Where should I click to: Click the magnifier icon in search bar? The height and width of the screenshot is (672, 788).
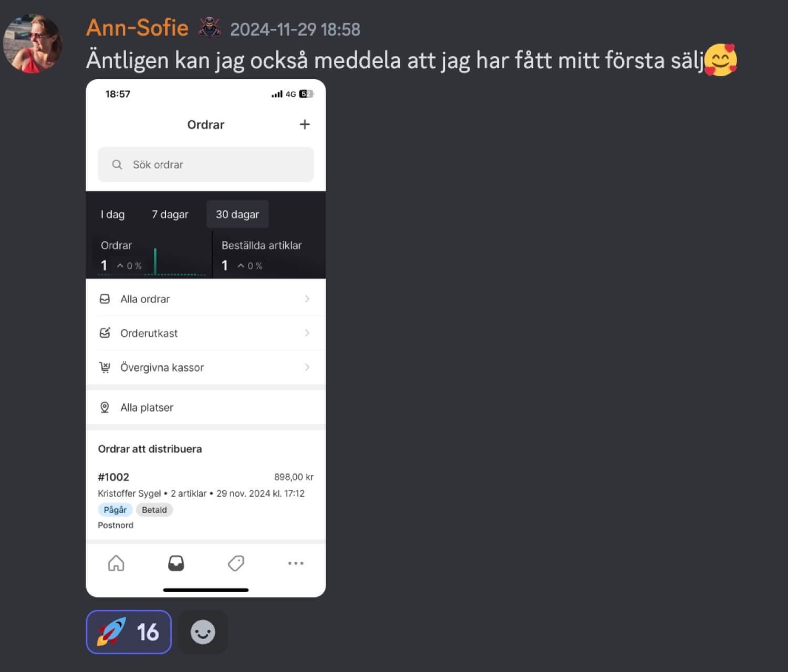(117, 165)
